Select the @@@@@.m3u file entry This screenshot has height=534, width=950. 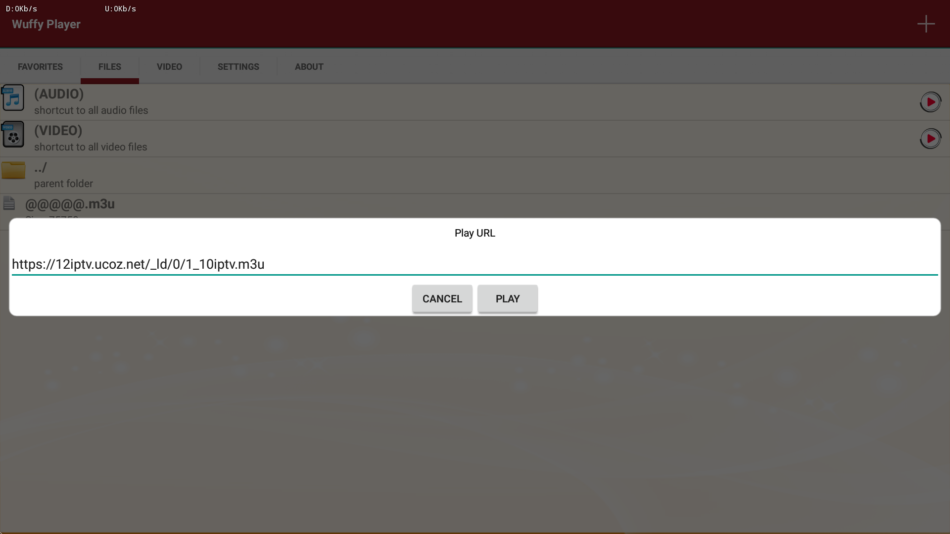pyautogui.click(x=70, y=205)
